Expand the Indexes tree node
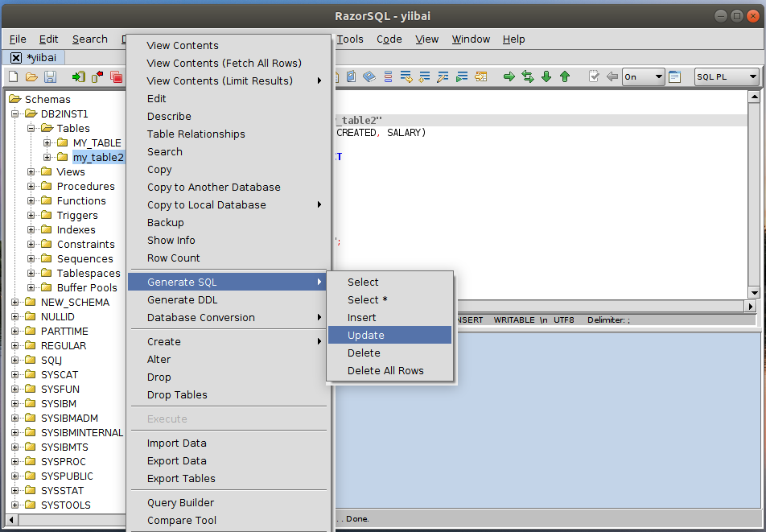Viewport: 766px width, 532px height. [31, 230]
